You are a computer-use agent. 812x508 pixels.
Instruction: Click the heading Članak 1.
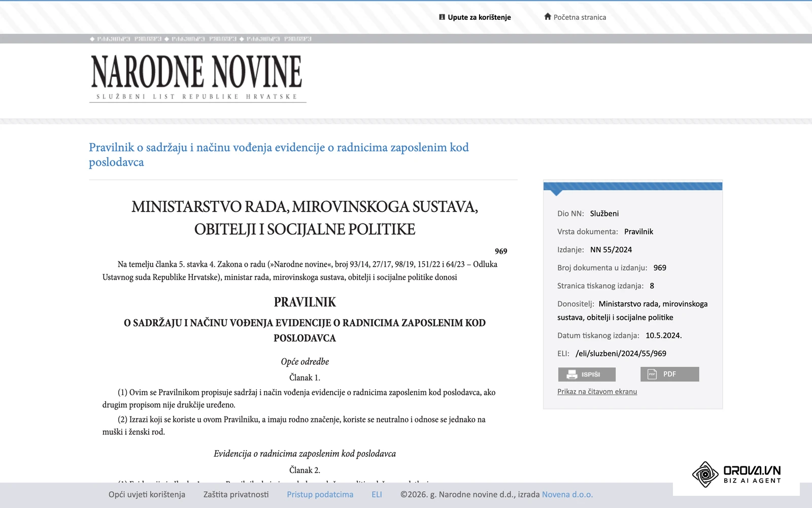pyautogui.click(x=304, y=377)
